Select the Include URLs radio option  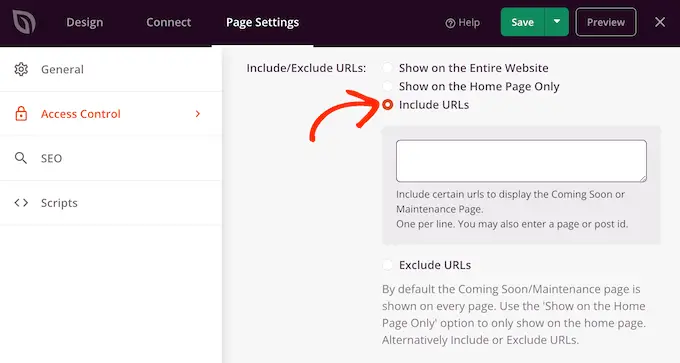(x=387, y=105)
